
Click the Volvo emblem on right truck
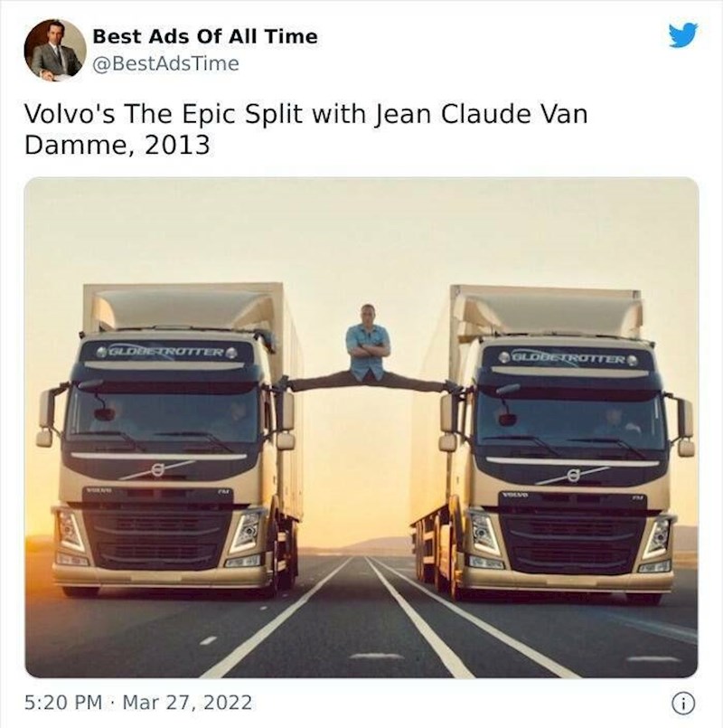coord(573,476)
